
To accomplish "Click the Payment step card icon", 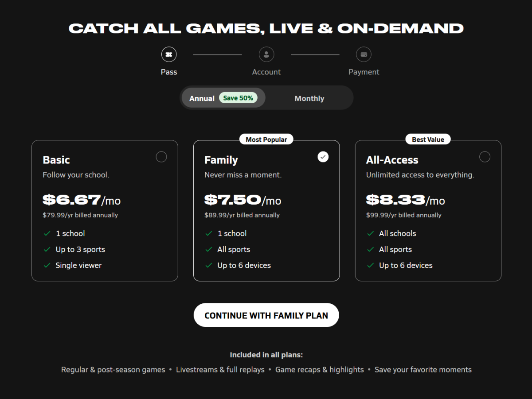I will [x=364, y=54].
